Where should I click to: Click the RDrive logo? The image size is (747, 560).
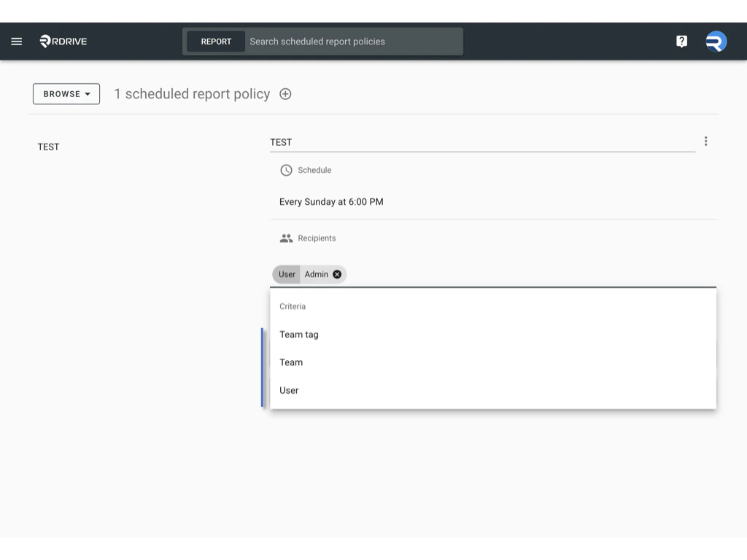click(62, 41)
